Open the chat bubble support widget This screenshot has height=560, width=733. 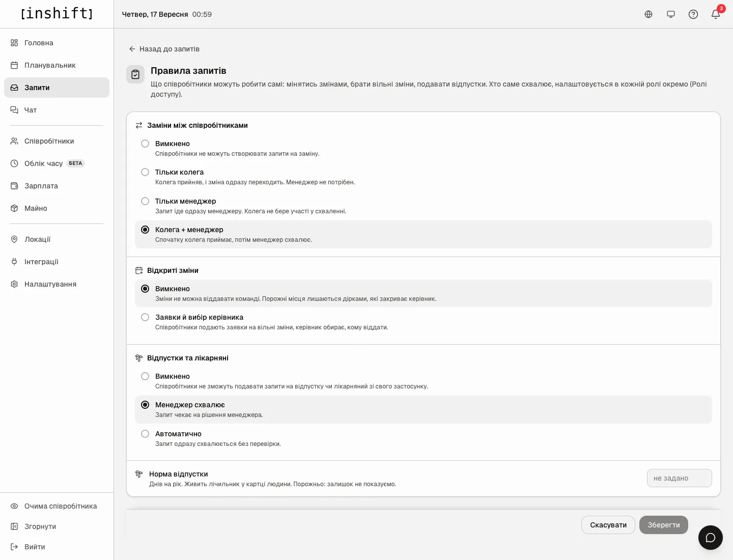pyautogui.click(x=711, y=538)
